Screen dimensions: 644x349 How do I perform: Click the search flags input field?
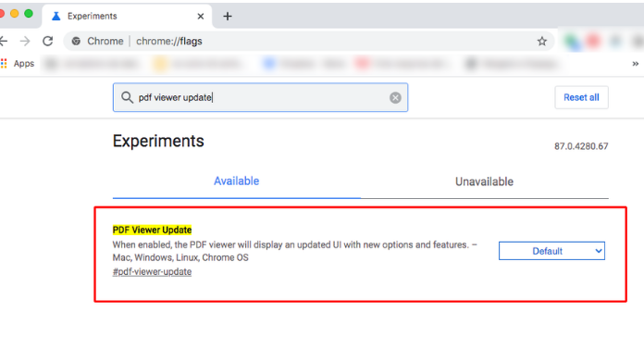point(260,97)
